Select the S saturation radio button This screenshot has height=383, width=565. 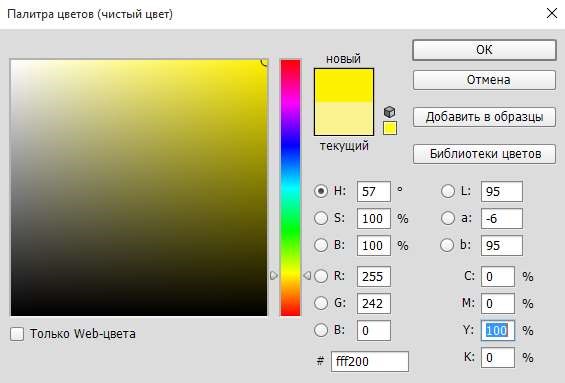click(321, 218)
